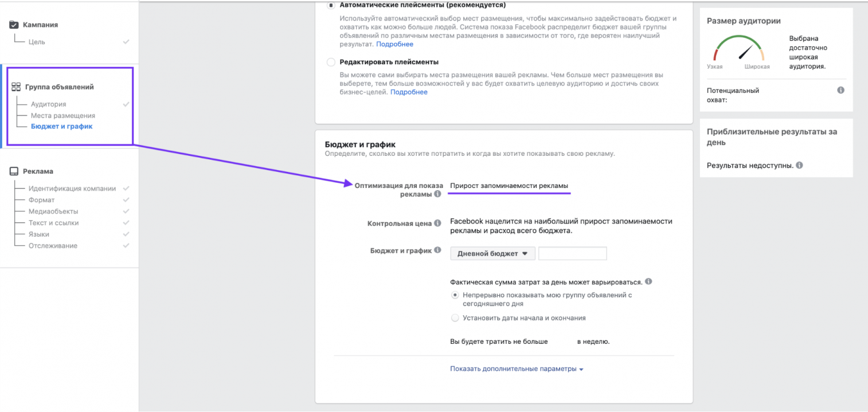The width and height of the screenshot is (868, 412).
Task: Click the daily budget amount input field
Action: coord(573,253)
